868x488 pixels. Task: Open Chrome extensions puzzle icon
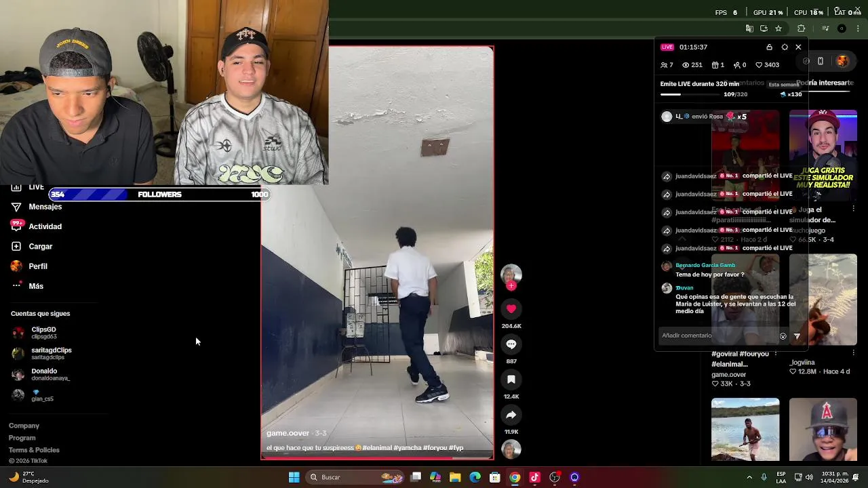(x=802, y=28)
